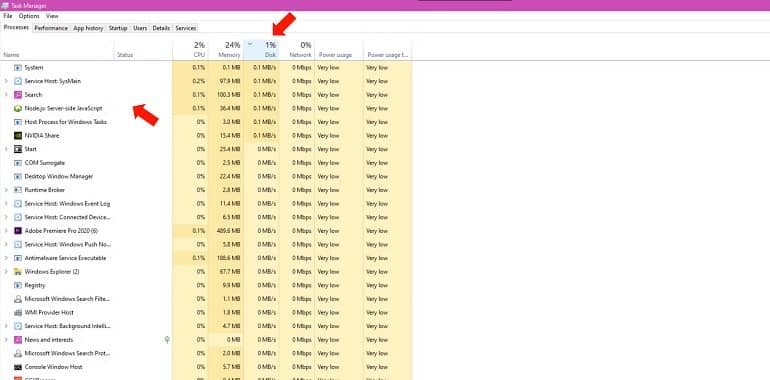Screen dimensions: 770x380
Task: Expand the Antimalware Service Executable group
Action: pos(6,258)
